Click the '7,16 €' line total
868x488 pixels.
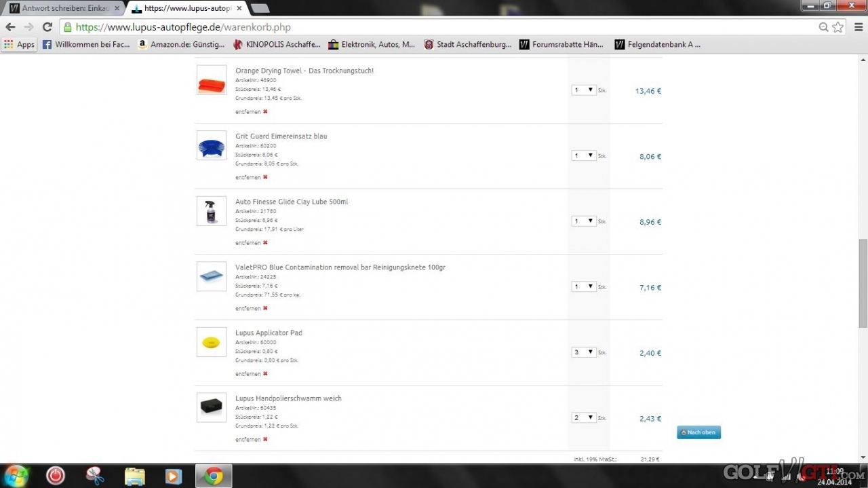pyautogui.click(x=650, y=288)
